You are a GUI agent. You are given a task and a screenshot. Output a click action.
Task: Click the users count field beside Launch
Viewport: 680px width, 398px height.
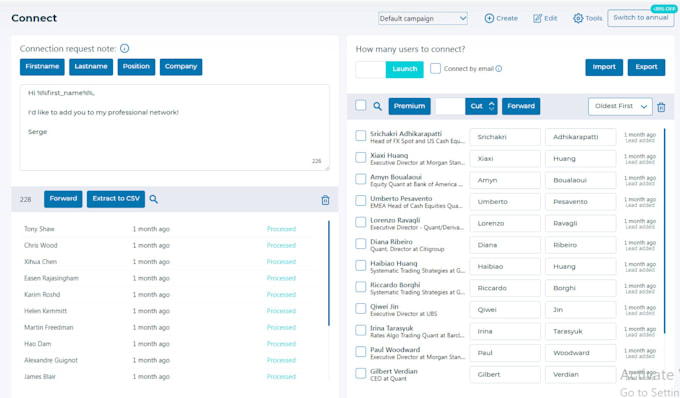(371, 69)
